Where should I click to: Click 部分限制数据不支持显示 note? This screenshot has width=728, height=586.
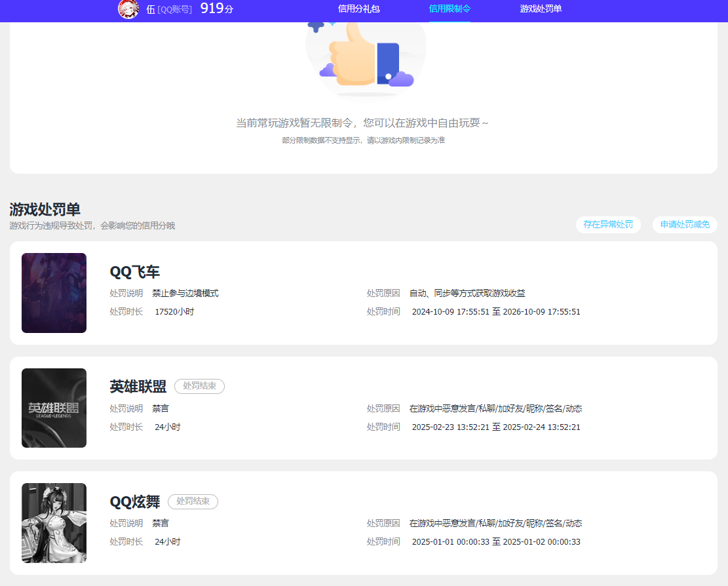tap(363, 140)
